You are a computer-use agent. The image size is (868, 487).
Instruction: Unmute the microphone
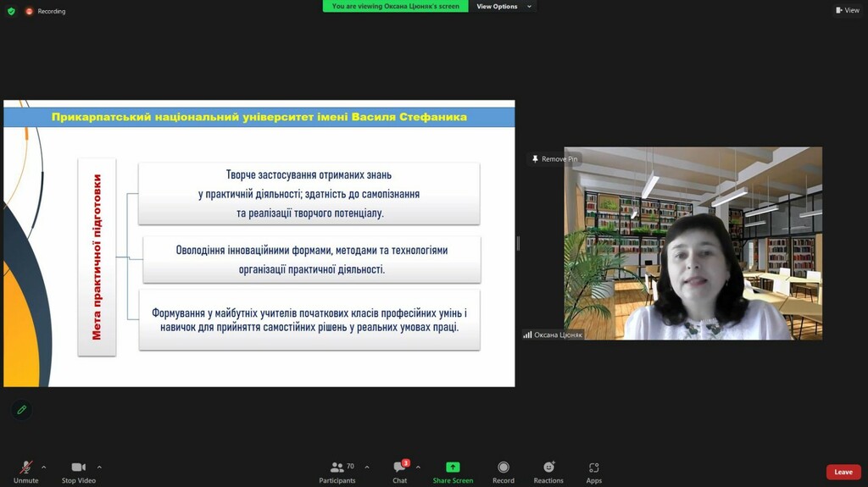25,468
